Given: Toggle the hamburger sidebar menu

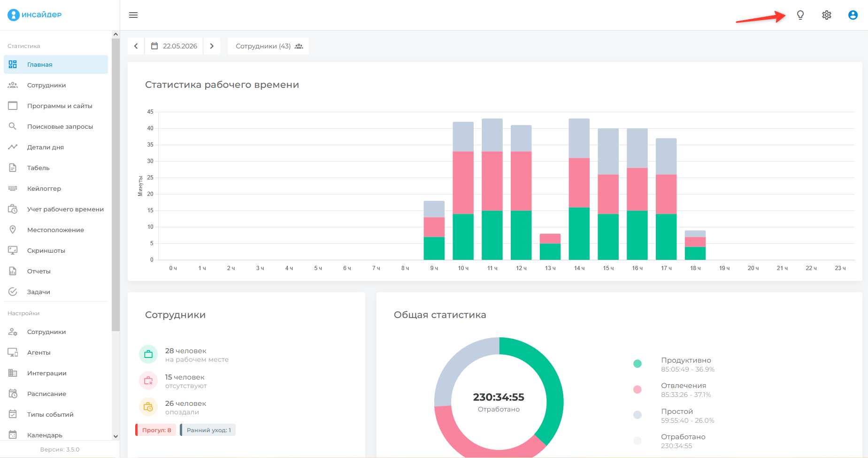Looking at the screenshot, I should pos(133,15).
